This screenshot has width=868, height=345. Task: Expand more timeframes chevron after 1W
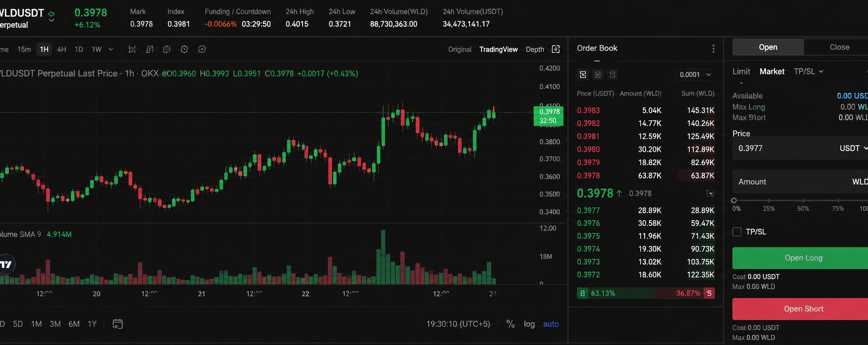click(x=111, y=49)
